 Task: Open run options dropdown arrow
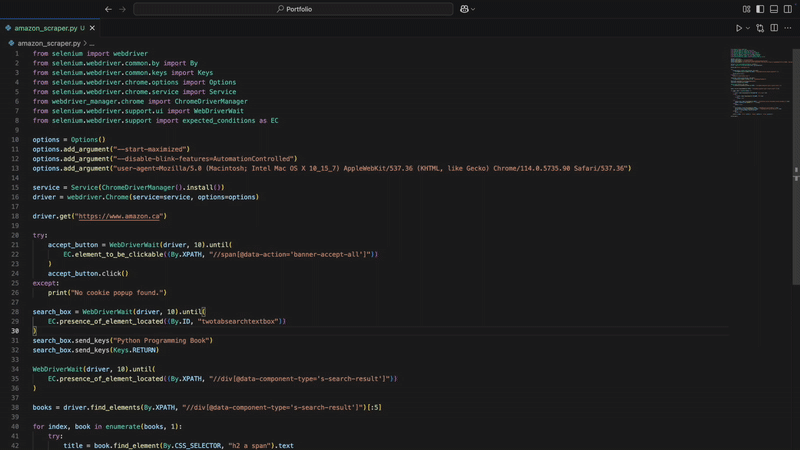pos(748,28)
